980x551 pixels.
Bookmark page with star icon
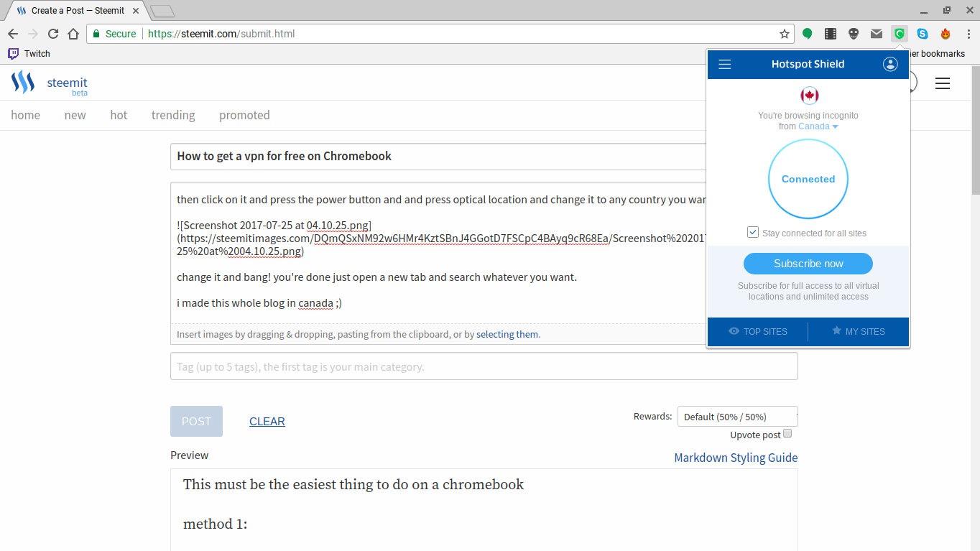tap(785, 34)
